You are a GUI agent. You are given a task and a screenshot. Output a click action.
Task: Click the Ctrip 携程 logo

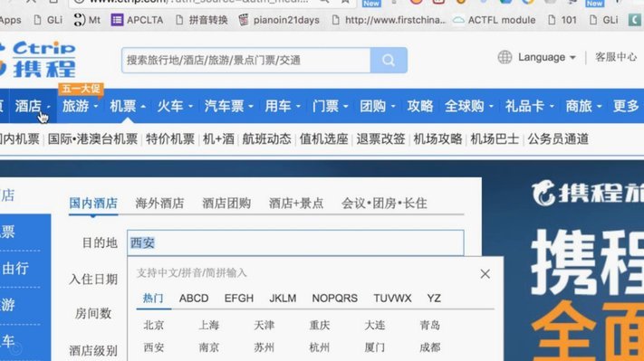coord(38,60)
